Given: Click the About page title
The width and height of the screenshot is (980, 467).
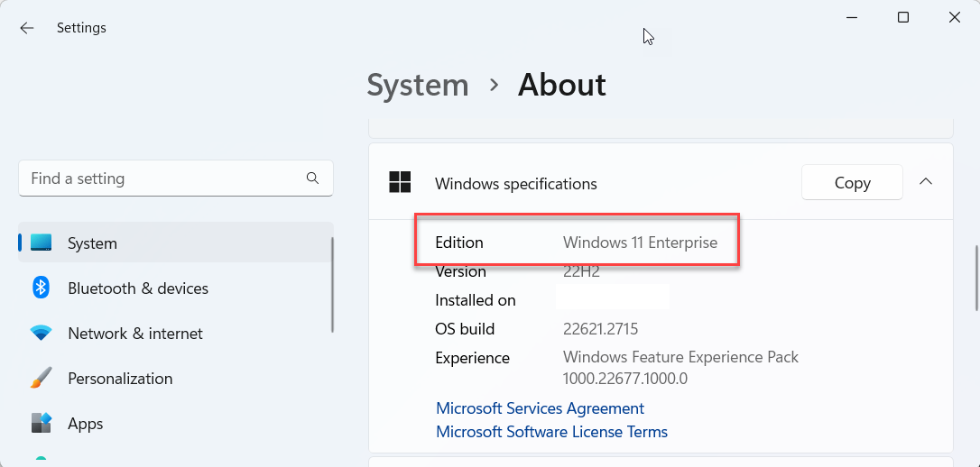Looking at the screenshot, I should (562, 85).
